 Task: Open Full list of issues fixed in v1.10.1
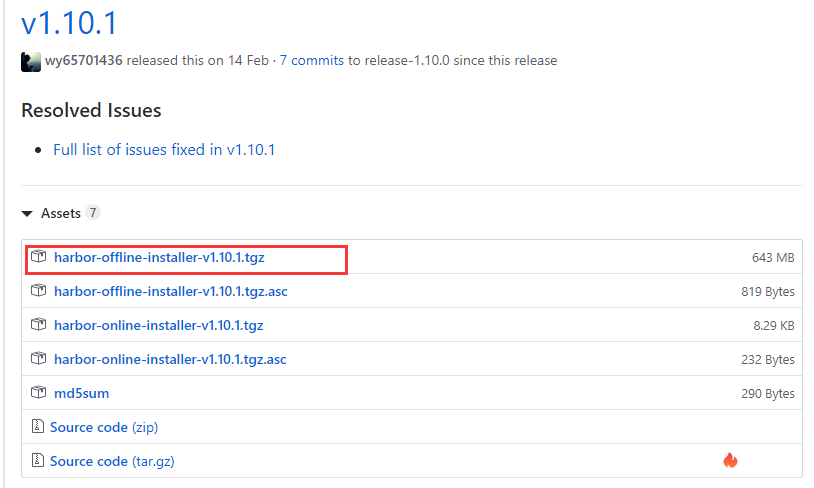(x=164, y=150)
